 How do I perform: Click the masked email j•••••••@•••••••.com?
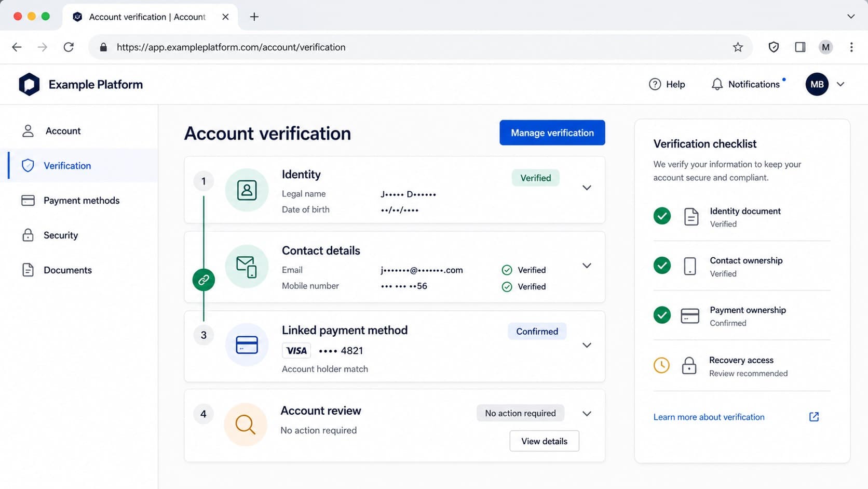(422, 270)
